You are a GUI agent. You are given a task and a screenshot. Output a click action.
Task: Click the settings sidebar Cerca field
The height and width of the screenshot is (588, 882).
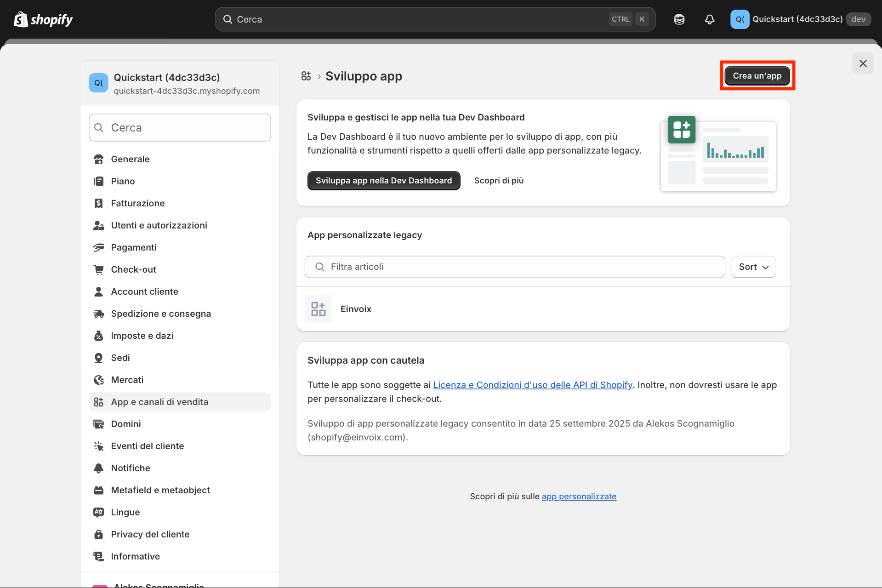coord(180,128)
